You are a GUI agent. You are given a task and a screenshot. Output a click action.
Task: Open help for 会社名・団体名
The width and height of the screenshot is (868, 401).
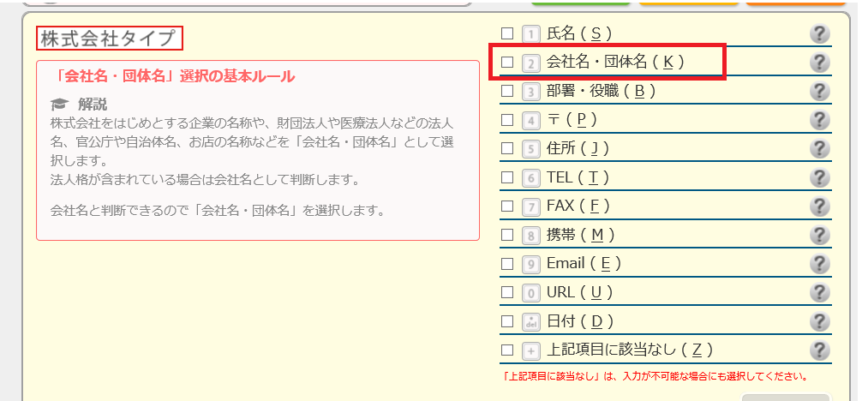coord(820,63)
